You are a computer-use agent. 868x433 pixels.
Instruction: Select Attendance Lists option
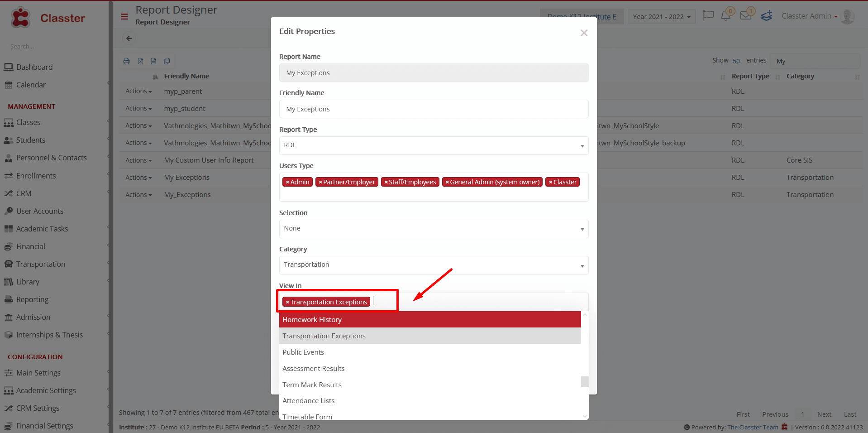click(x=430, y=401)
